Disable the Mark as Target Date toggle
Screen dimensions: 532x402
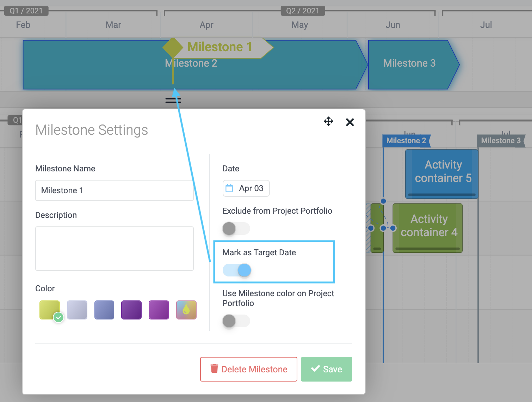pyautogui.click(x=237, y=270)
